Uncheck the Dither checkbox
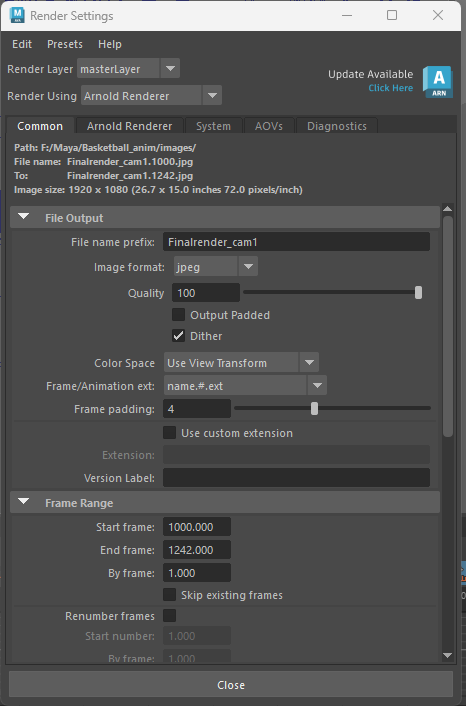The width and height of the screenshot is (466, 706). (178, 336)
